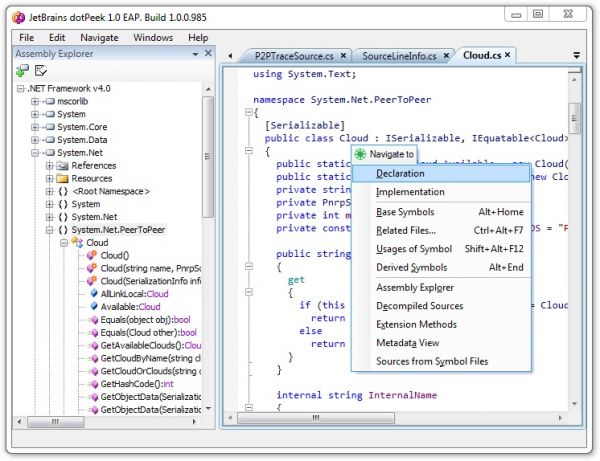The image size is (600, 461).
Task: Click the References folder icon
Action: point(62,165)
